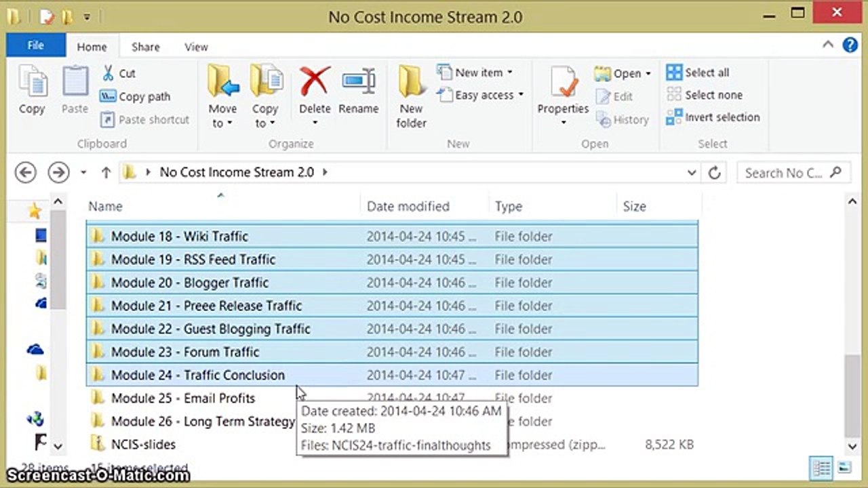The image size is (868, 488).
Task: Click Paste shortcut in the ribbon
Action: click(145, 119)
